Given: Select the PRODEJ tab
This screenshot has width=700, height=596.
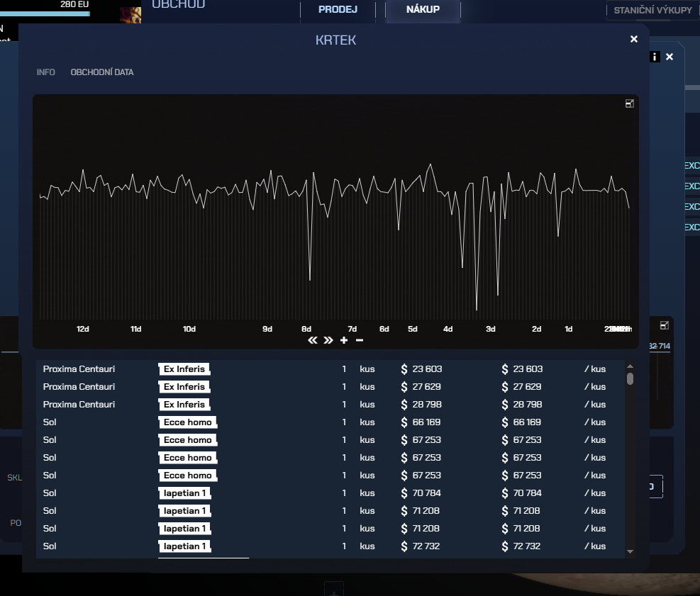Looking at the screenshot, I should pos(338,10).
